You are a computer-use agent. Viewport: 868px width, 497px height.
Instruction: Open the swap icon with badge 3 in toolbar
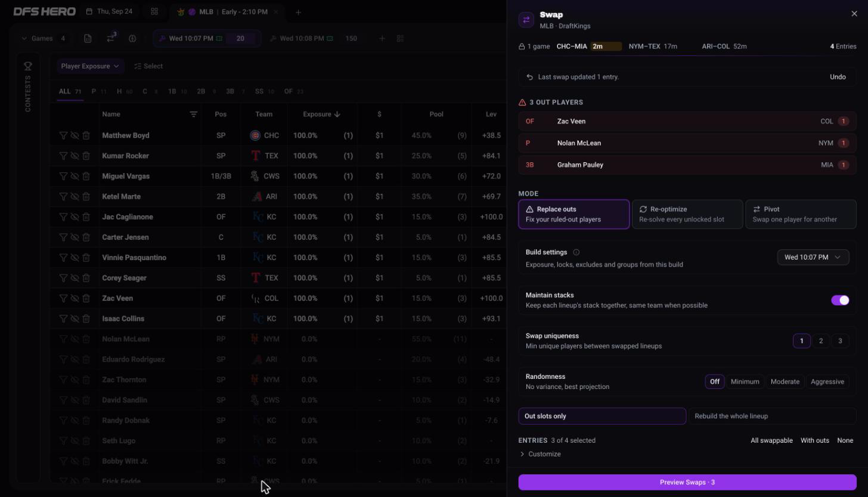click(x=111, y=38)
